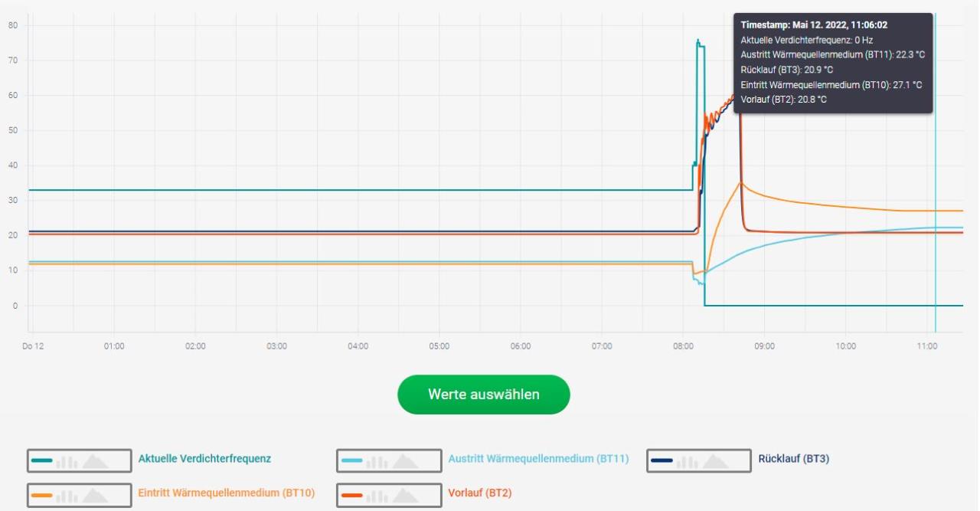
Task: Click the 04:00 time axis label
Action: point(358,346)
